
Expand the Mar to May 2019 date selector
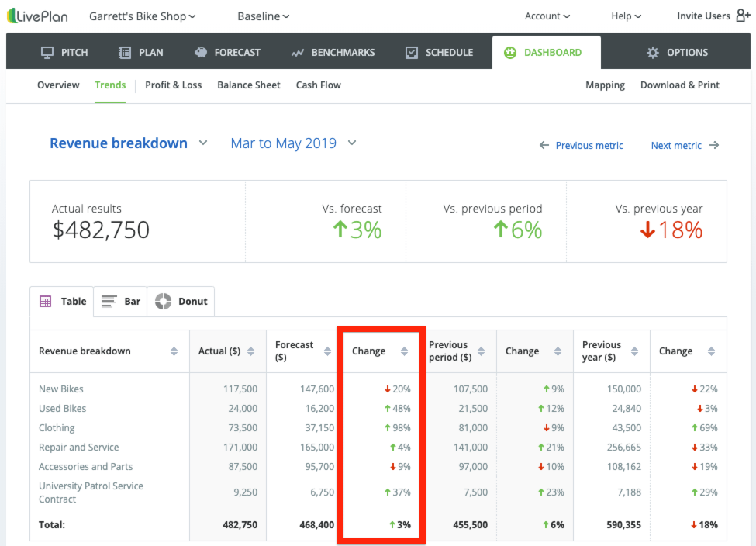(293, 143)
